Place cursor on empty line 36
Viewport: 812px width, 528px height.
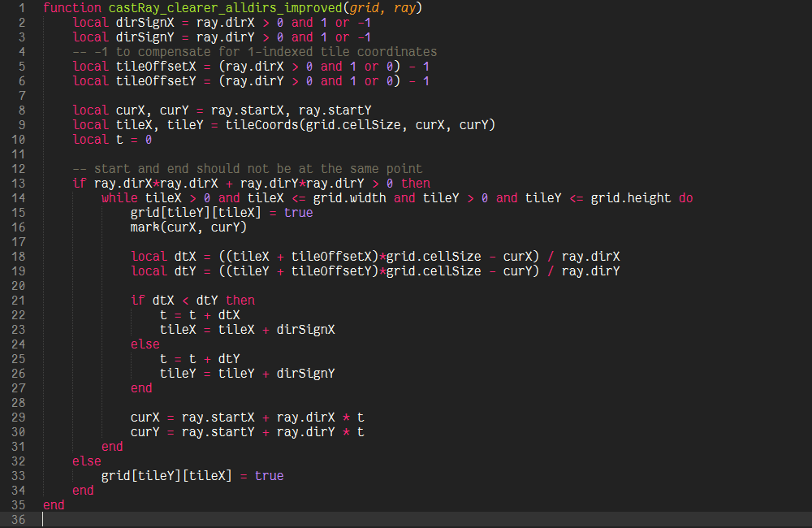point(244,519)
